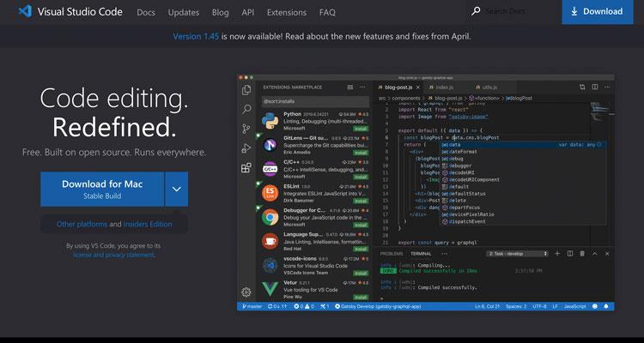
Task: Click the vscode-icons extension icon
Action: pyautogui.click(x=270, y=265)
